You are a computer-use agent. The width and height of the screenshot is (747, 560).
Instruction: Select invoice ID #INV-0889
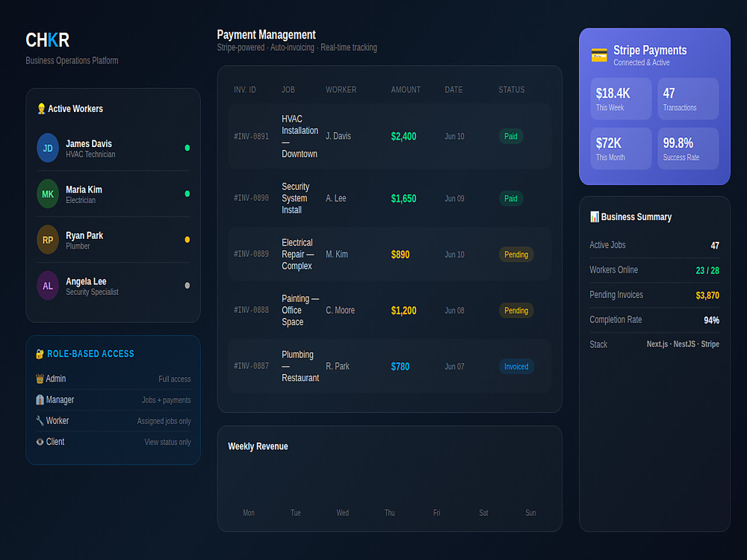pyautogui.click(x=251, y=255)
